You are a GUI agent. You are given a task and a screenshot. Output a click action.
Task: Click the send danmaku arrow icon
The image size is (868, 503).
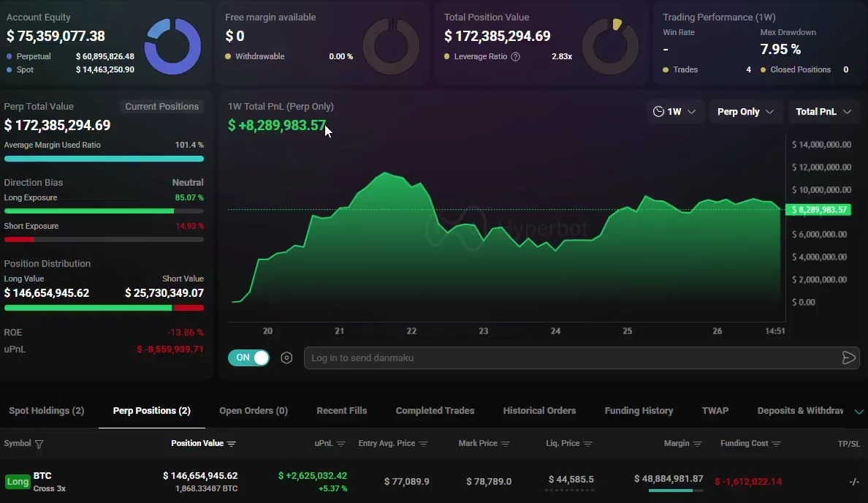tap(848, 358)
